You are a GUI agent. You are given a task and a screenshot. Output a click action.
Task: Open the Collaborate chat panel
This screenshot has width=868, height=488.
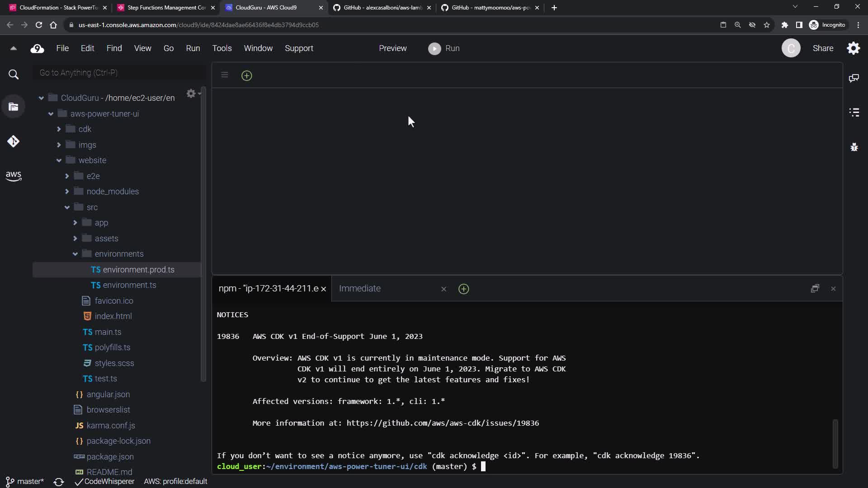[854, 78]
